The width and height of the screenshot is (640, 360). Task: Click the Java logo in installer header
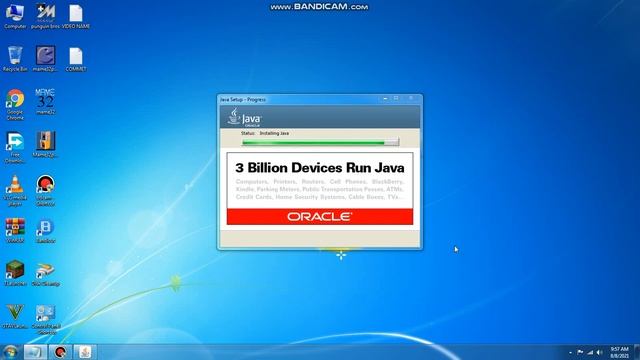pyautogui.click(x=244, y=117)
